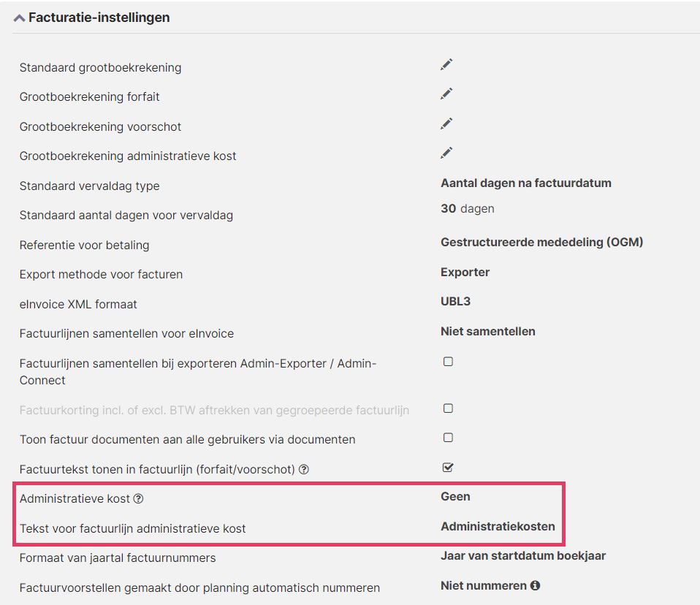The width and height of the screenshot is (700, 605).
Task: Click the Niet samentellen value
Action: click(x=487, y=331)
